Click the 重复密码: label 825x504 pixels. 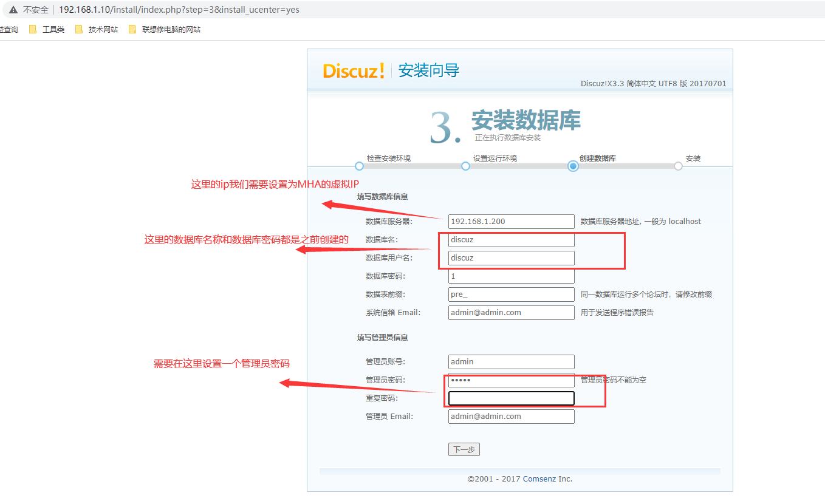(382, 398)
